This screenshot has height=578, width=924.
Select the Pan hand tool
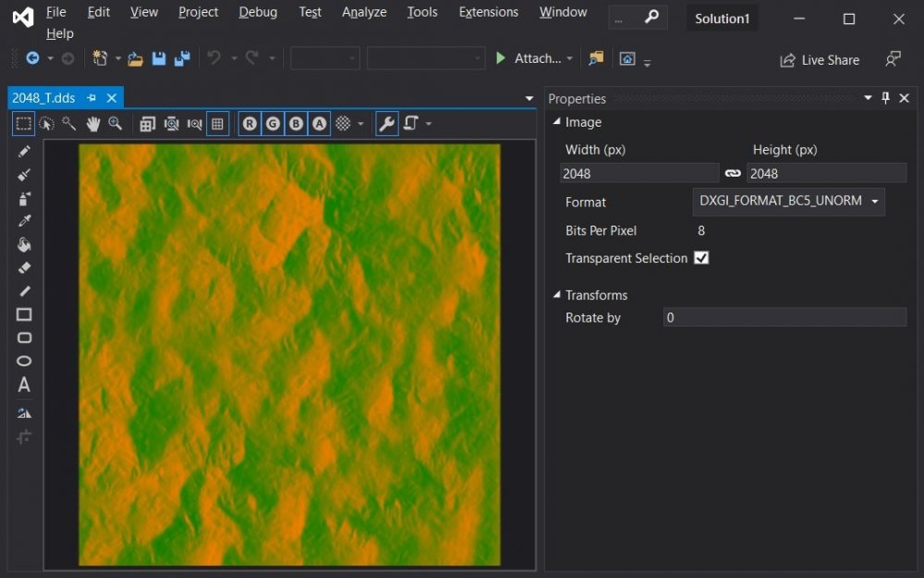coord(93,124)
